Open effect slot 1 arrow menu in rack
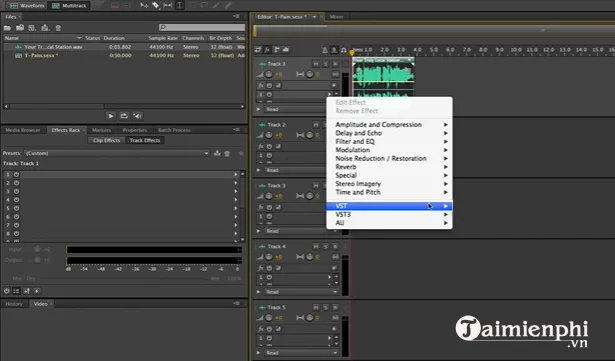This screenshot has height=361, width=615. [236, 174]
